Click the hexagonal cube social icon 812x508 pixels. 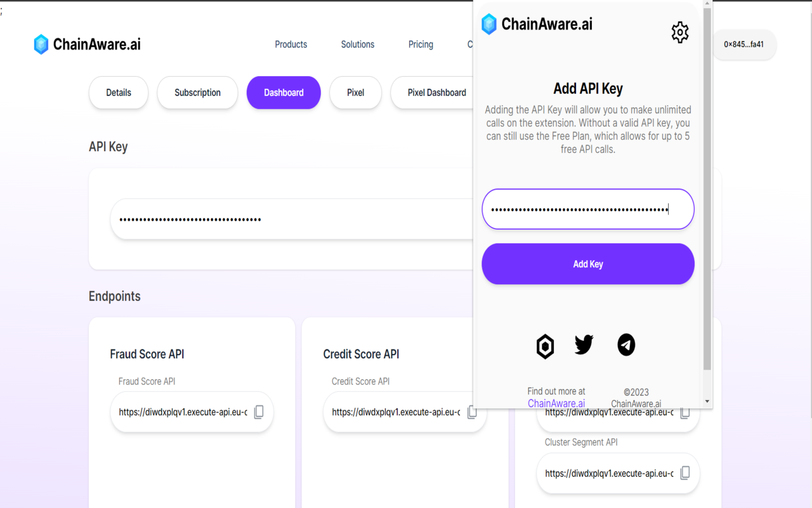click(x=545, y=346)
